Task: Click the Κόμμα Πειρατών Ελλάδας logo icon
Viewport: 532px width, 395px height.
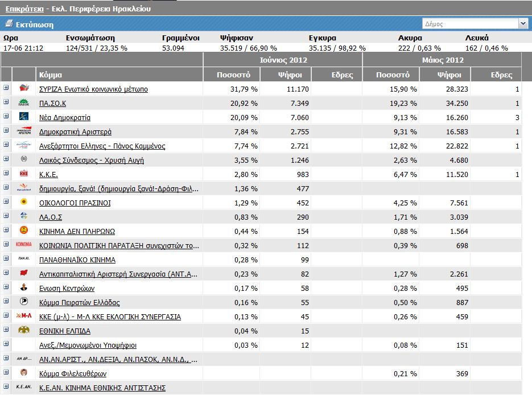Action: click(x=24, y=302)
